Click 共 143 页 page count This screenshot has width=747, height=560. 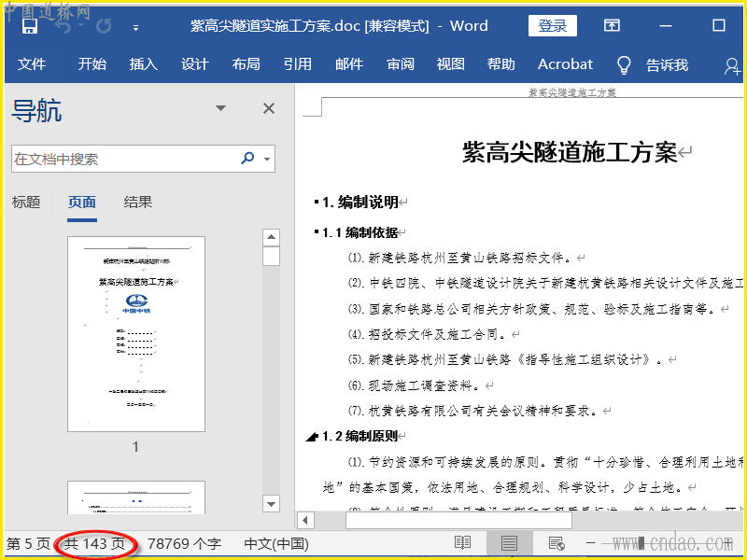[95, 543]
